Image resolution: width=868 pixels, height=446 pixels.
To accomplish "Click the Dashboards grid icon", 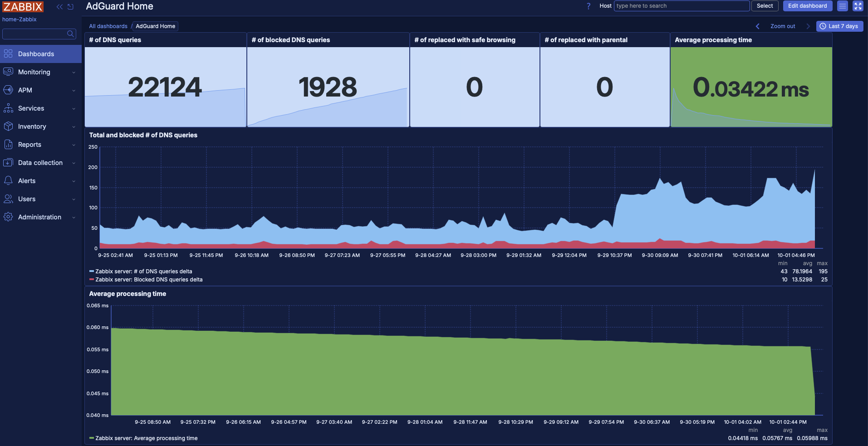I will (8, 54).
